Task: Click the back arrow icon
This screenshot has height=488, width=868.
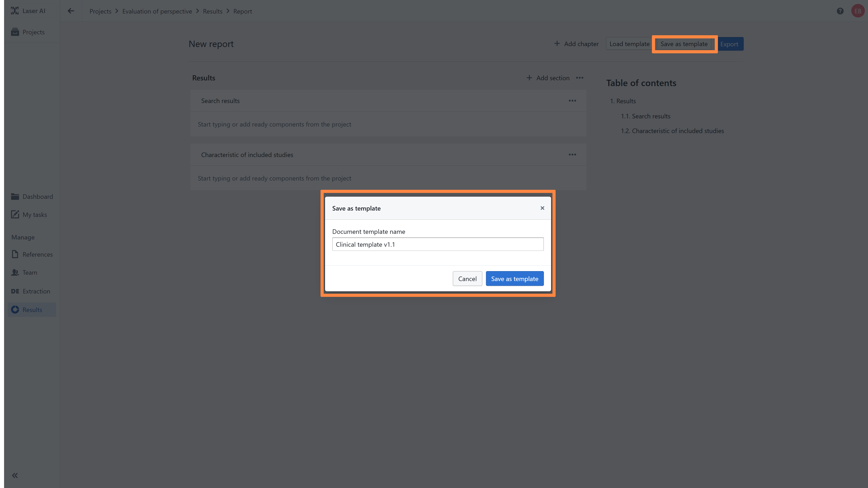Action: point(71,11)
